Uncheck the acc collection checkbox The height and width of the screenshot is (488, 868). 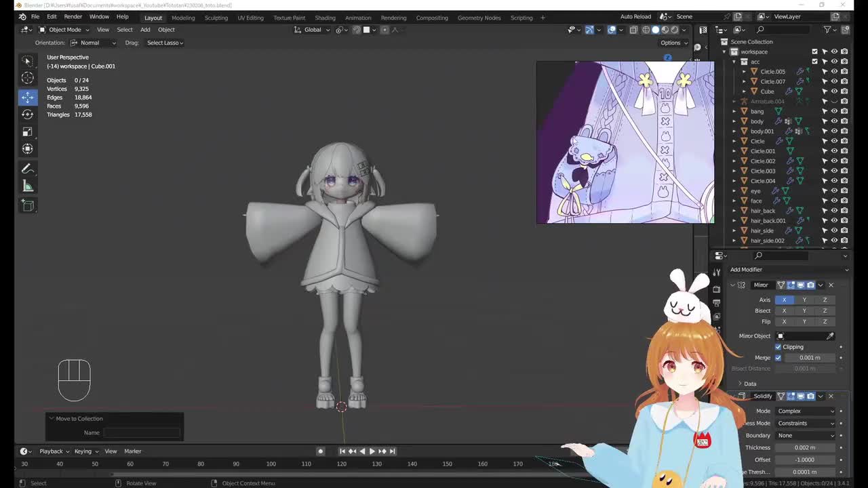tap(815, 62)
